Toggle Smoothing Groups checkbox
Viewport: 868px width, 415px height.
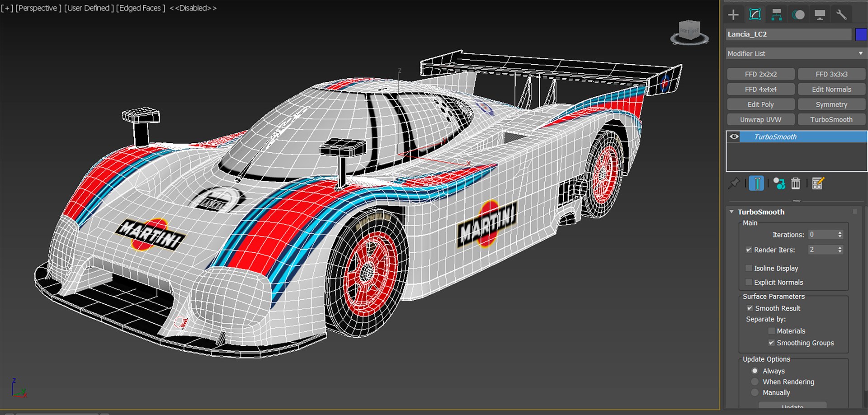pyautogui.click(x=771, y=343)
